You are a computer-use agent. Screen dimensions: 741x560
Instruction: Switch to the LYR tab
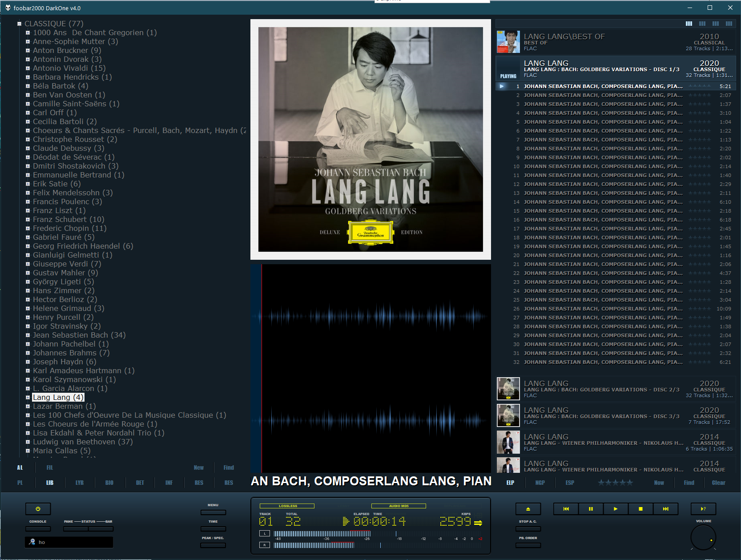click(80, 483)
